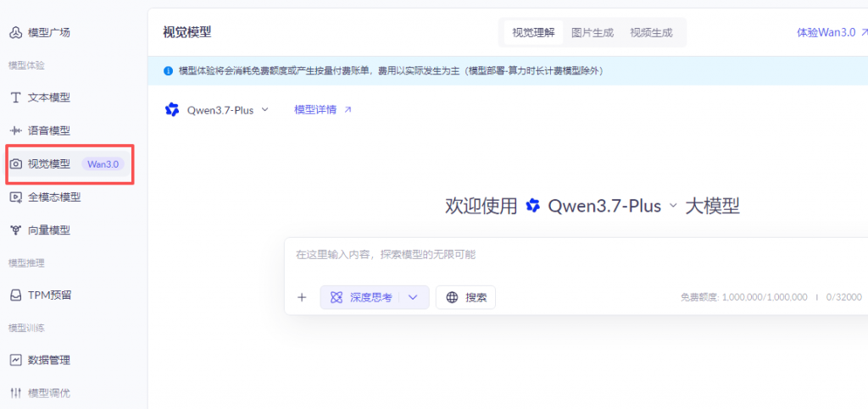Click Qwen logo in welcome heading

coord(533,206)
